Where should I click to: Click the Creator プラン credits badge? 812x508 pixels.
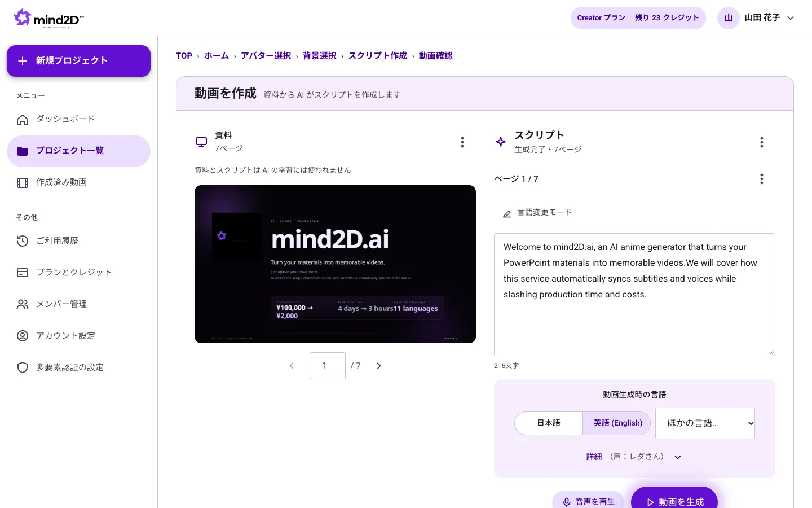(638, 18)
